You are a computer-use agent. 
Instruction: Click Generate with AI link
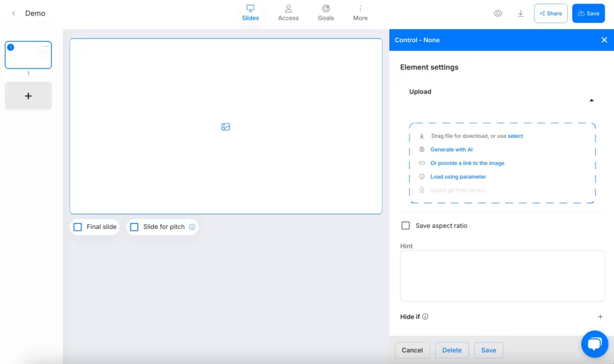pos(451,149)
